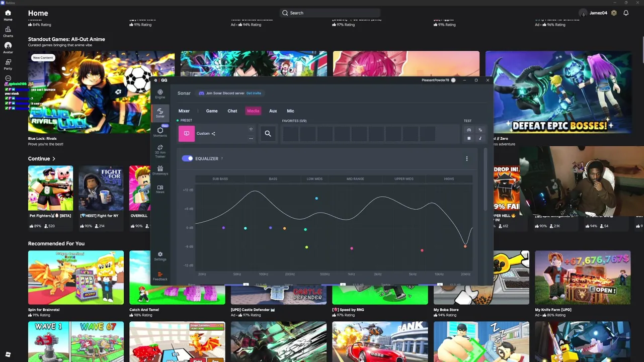644x362 pixels.
Task: Open Roblox Party in the sidebar
Action: coord(8,64)
